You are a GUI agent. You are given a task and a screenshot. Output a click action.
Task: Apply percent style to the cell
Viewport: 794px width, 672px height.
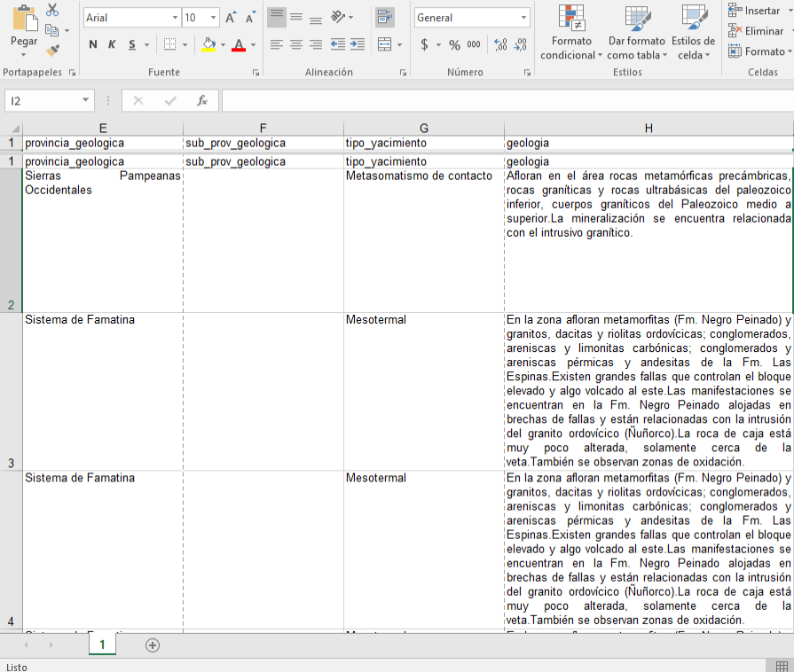(x=455, y=45)
